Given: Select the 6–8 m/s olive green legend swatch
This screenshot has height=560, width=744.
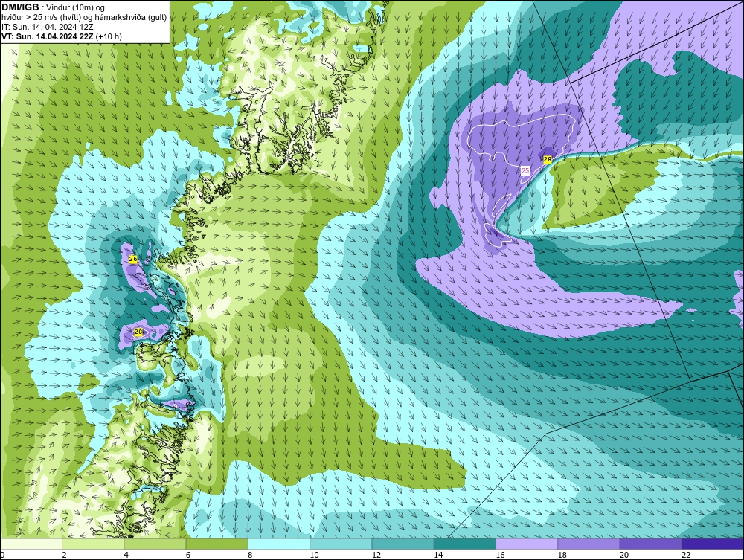Looking at the screenshot, I should click(217, 544).
